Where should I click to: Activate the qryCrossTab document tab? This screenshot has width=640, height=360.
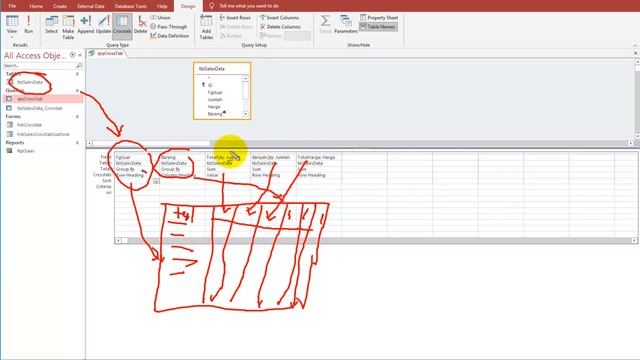click(107, 53)
